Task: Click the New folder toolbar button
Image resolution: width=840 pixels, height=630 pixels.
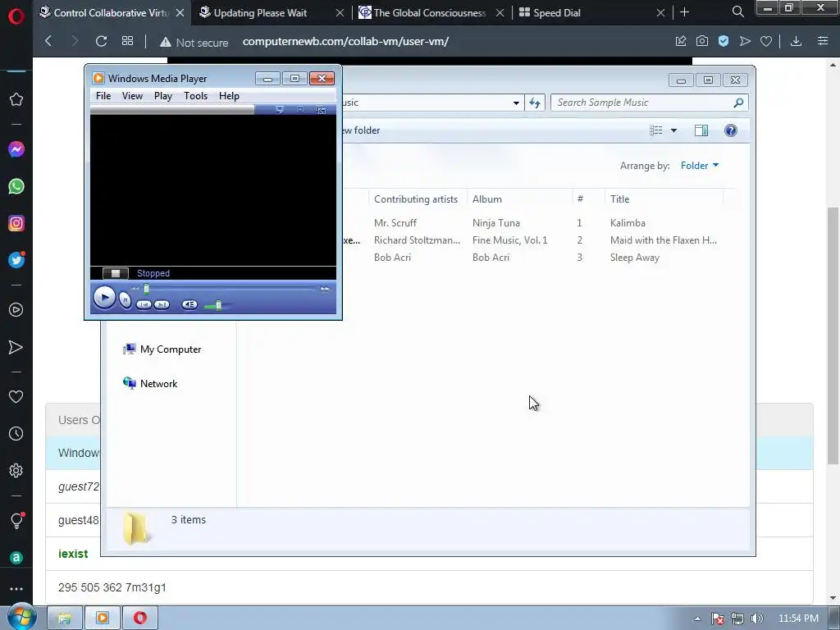Action: point(361,130)
